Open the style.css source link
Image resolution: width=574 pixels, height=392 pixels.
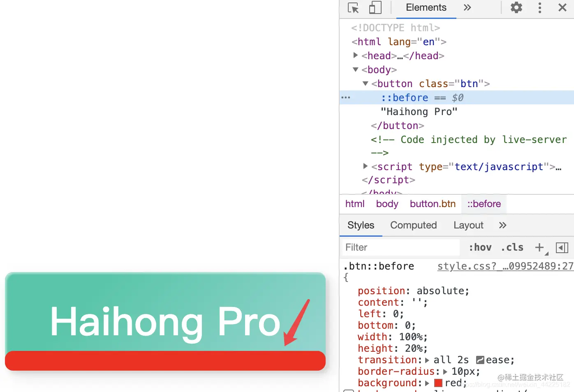point(505,266)
